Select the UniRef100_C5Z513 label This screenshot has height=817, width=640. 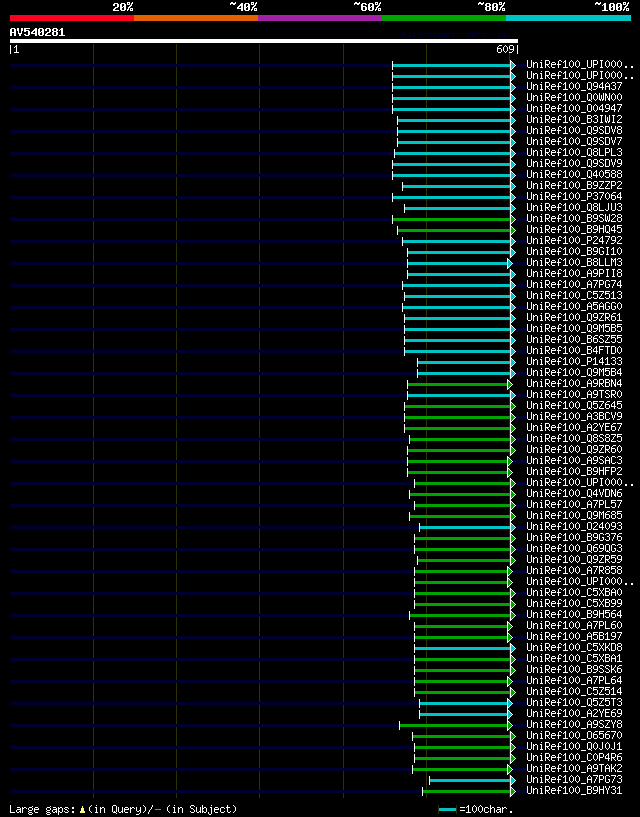pos(574,295)
